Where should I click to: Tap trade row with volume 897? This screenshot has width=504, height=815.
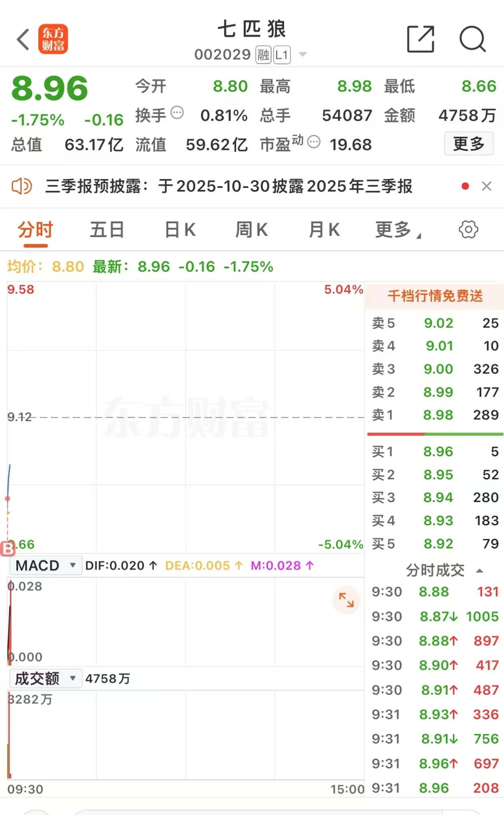click(435, 641)
